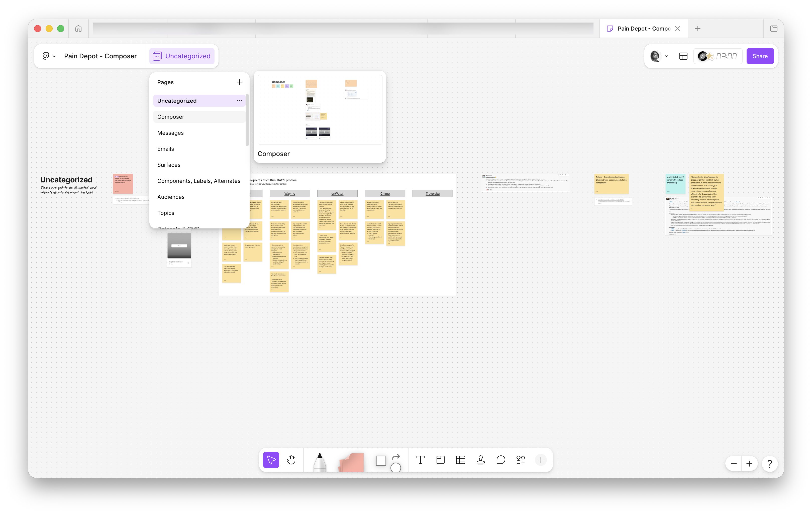This screenshot has height=515, width=812.
Task: Go to home screen icon
Action: (78, 29)
